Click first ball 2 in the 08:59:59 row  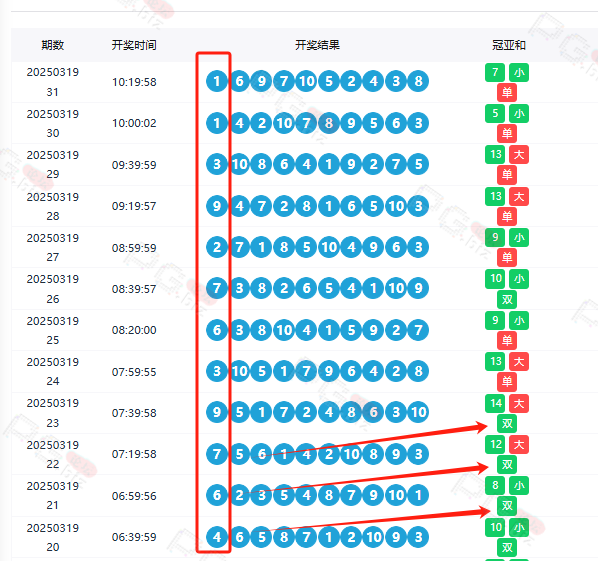[x=217, y=248]
